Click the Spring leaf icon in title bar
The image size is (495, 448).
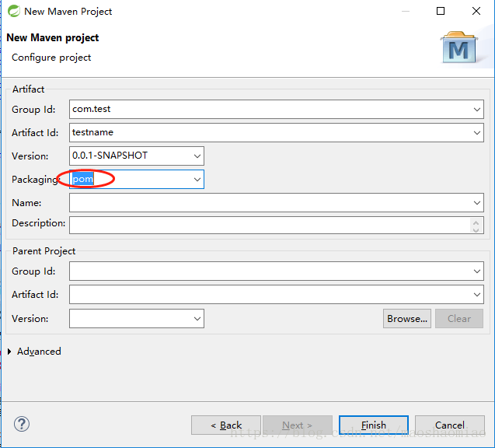pyautogui.click(x=14, y=11)
